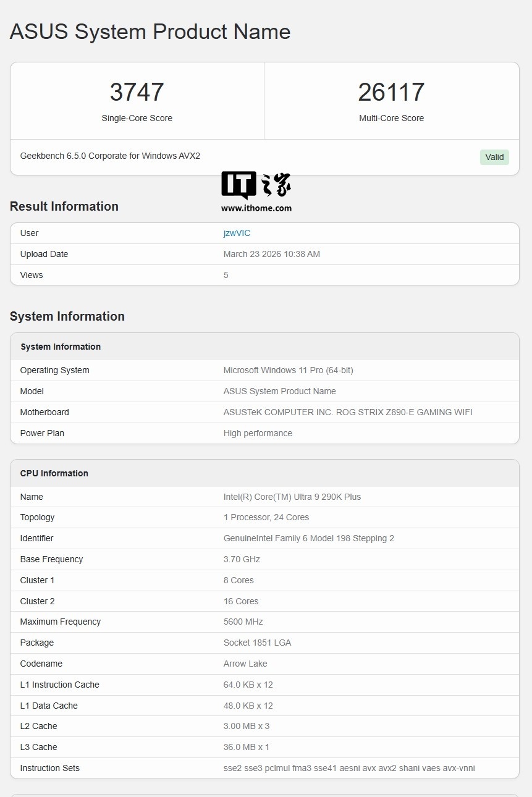The height and width of the screenshot is (797, 532).
Task: Click the Result Information heading
Action: [x=64, y=206]
